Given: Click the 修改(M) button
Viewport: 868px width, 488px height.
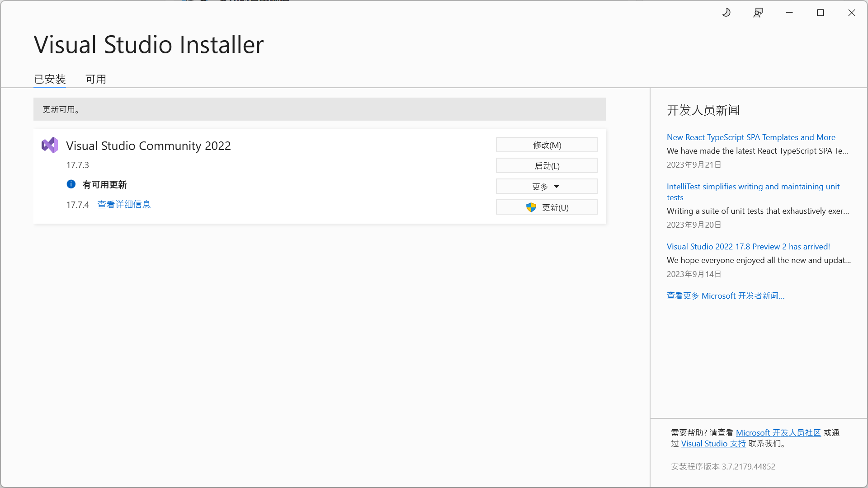Looking at the screenshot, I should pos(547,145).
